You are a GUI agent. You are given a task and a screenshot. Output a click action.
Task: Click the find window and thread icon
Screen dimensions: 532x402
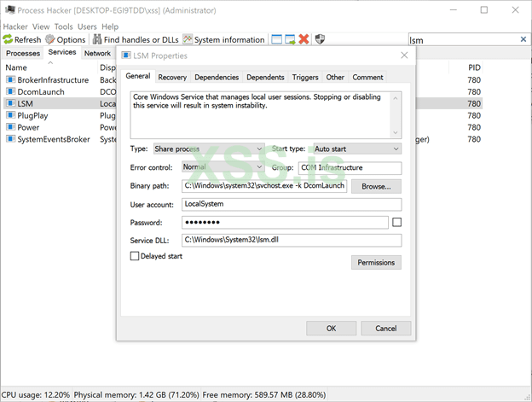point(290,40)
